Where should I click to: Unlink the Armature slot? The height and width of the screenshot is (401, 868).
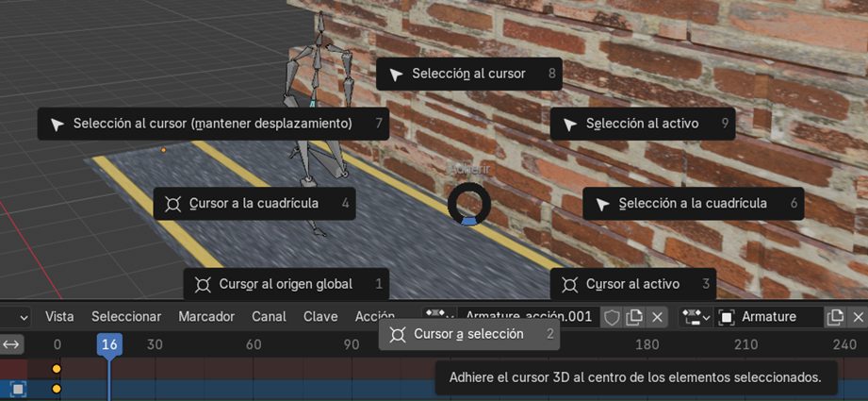point(858,317)
